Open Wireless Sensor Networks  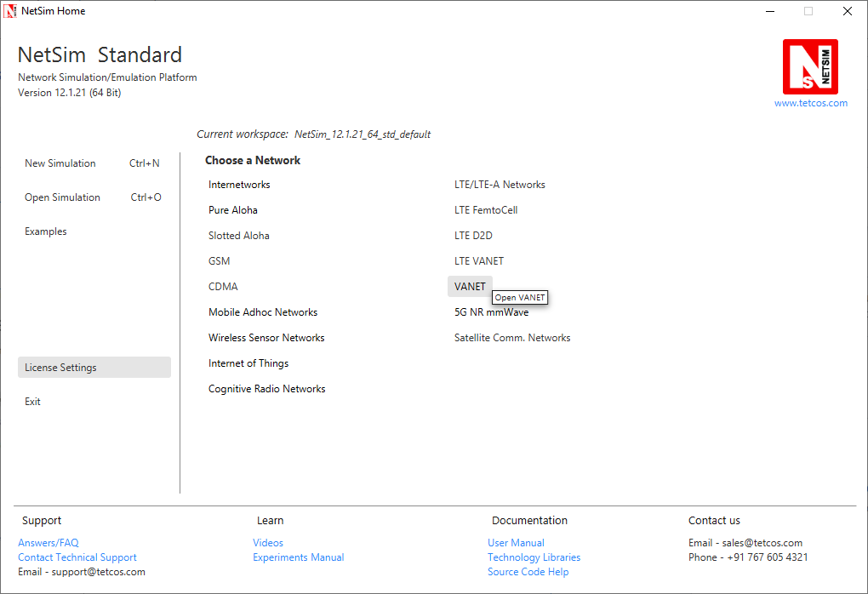(x=266, y=337)
